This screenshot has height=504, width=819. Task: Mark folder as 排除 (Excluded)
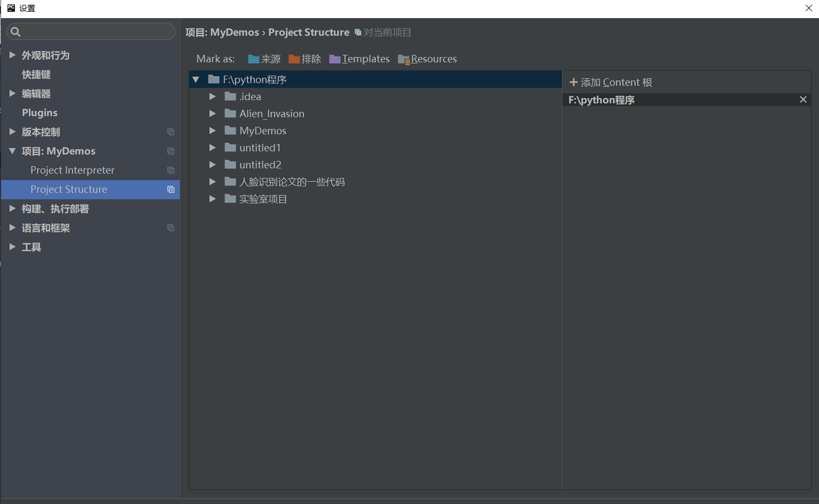click(x=305, y=59)
